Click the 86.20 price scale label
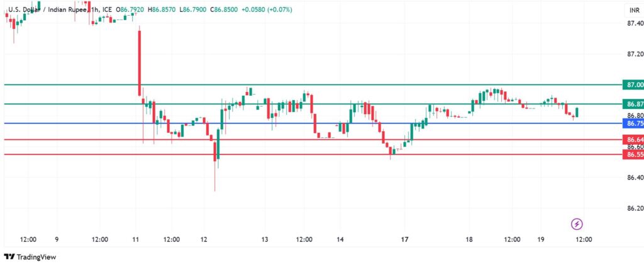 634,208
